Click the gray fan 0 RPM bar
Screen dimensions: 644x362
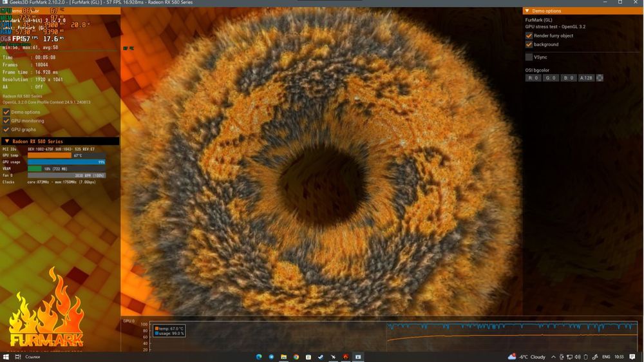(66, 175)
